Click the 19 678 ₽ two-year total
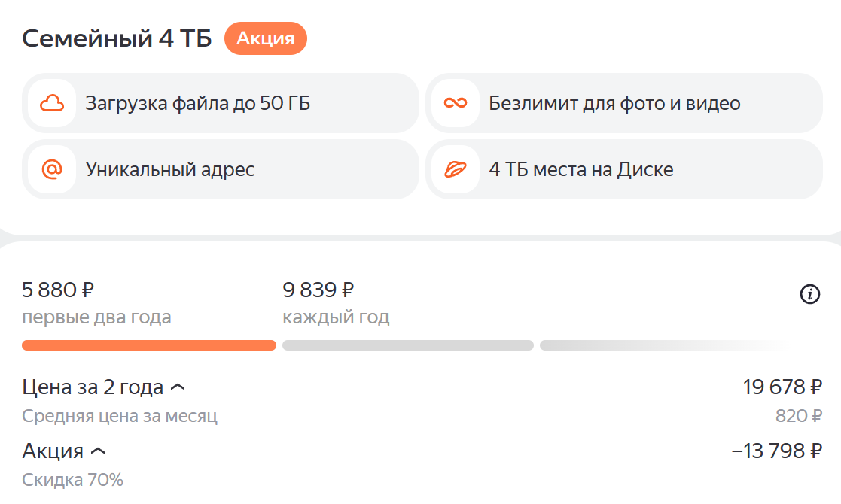The height and width of the screenshot is (504, 841). pyautogui.click(x=782, y=387)
